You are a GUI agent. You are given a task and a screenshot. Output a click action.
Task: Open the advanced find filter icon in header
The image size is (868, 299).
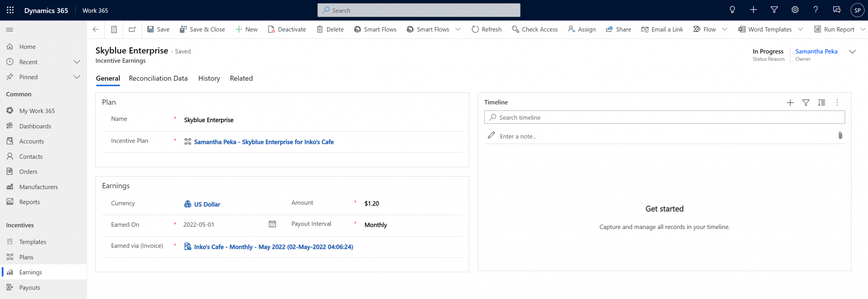pyautogui.click(x=774, y=10)
